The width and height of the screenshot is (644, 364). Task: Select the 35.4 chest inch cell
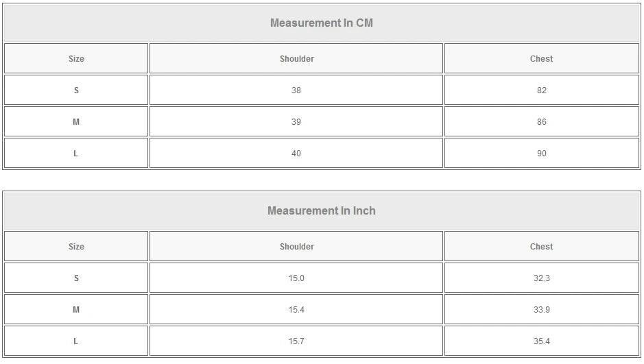[541, 341]
